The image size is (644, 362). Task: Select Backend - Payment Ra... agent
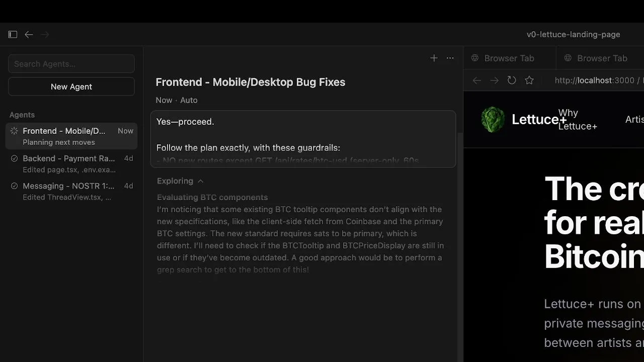pos(71,164)
